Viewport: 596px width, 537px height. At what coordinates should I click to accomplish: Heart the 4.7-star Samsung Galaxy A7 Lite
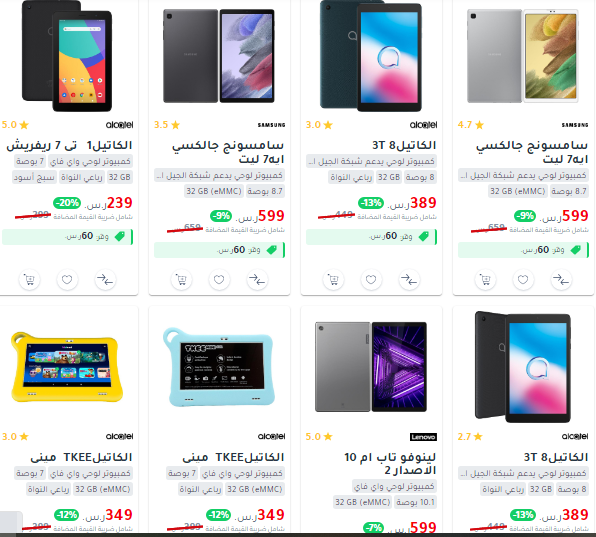[523, 280]
